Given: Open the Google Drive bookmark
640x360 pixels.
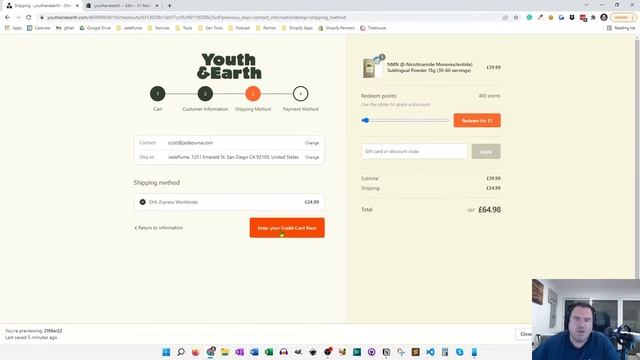Looking at the screenshot, I should coord(95,28).
